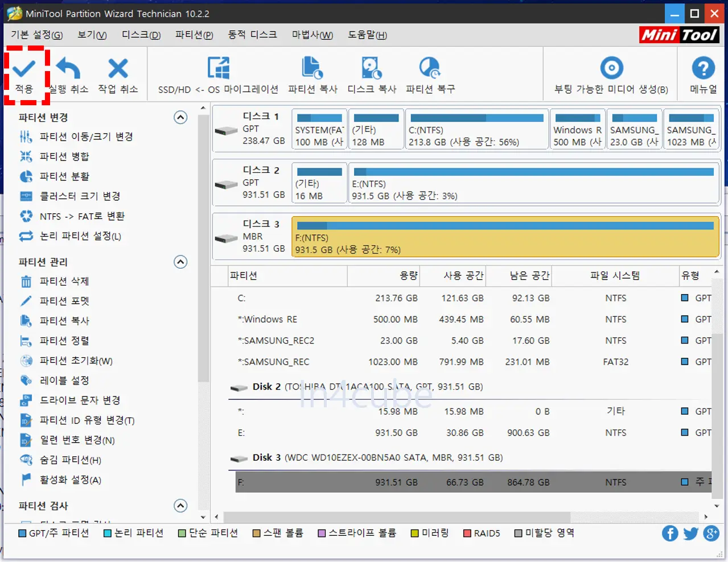The height and width of the screenshot is (562, 728).
Task: Open the 도움말 menu
Action: 368,35
